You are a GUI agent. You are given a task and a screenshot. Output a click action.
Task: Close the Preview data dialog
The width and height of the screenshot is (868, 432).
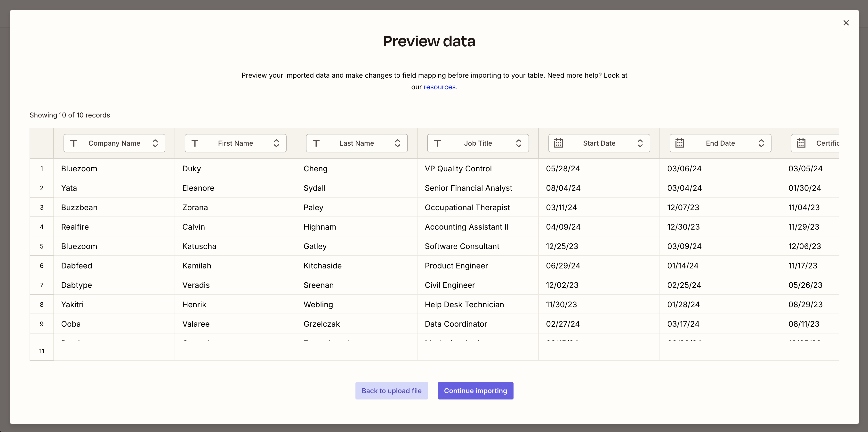846,23
